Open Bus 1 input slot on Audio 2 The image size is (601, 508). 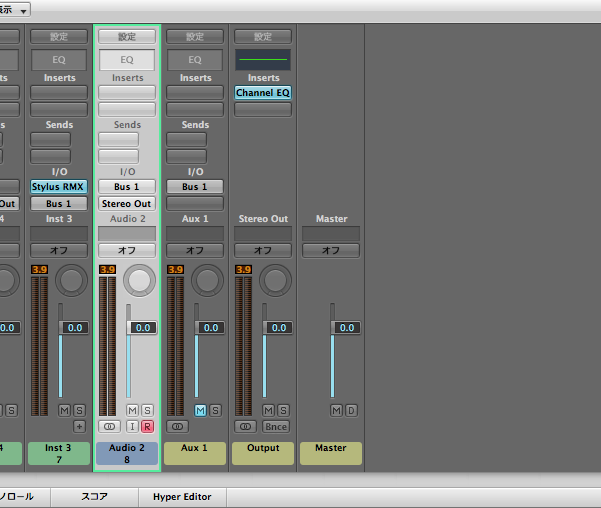[127, 187]
